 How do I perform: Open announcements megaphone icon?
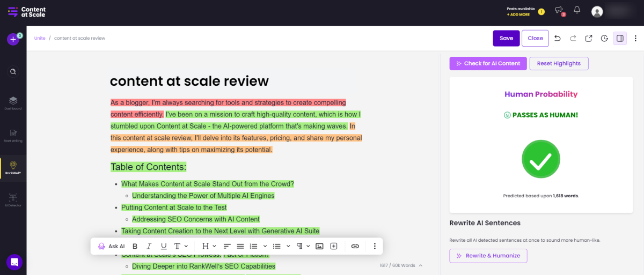point(559,10)
